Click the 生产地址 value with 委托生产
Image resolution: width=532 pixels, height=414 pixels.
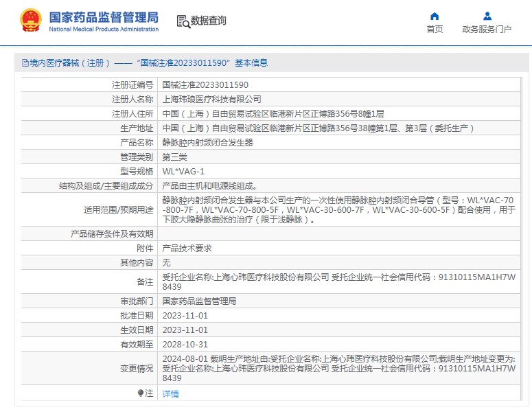click(318, 128)
